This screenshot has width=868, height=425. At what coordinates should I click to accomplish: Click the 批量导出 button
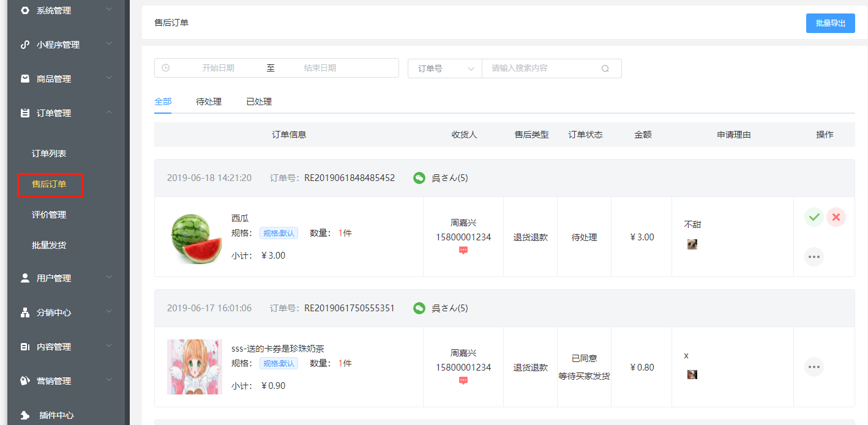(x=830, y=23)
